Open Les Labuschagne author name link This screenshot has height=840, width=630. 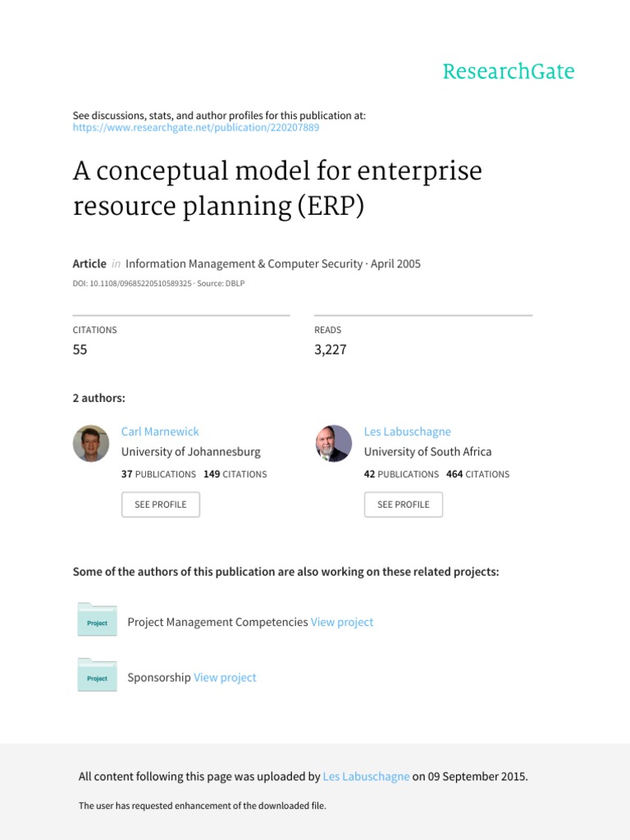click(407, 431)
